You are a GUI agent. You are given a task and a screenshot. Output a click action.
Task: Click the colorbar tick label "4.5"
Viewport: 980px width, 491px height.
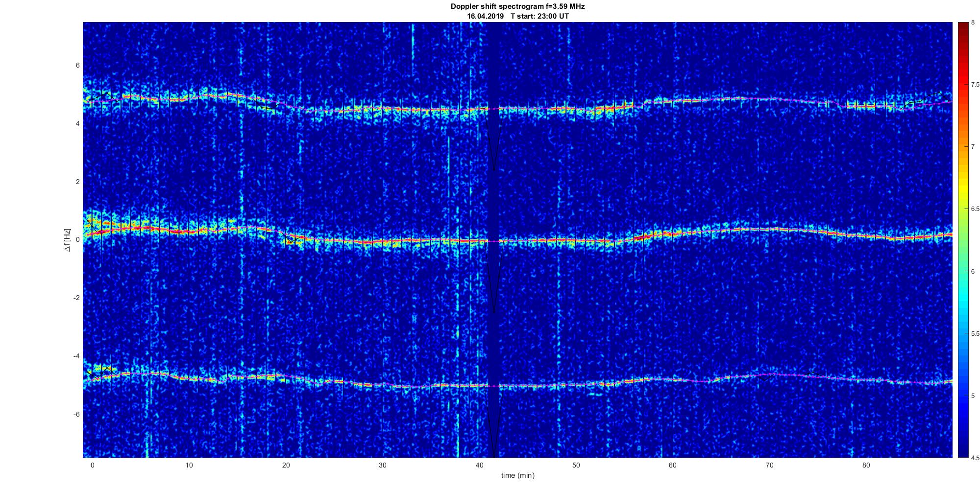(x=975, y=458)
